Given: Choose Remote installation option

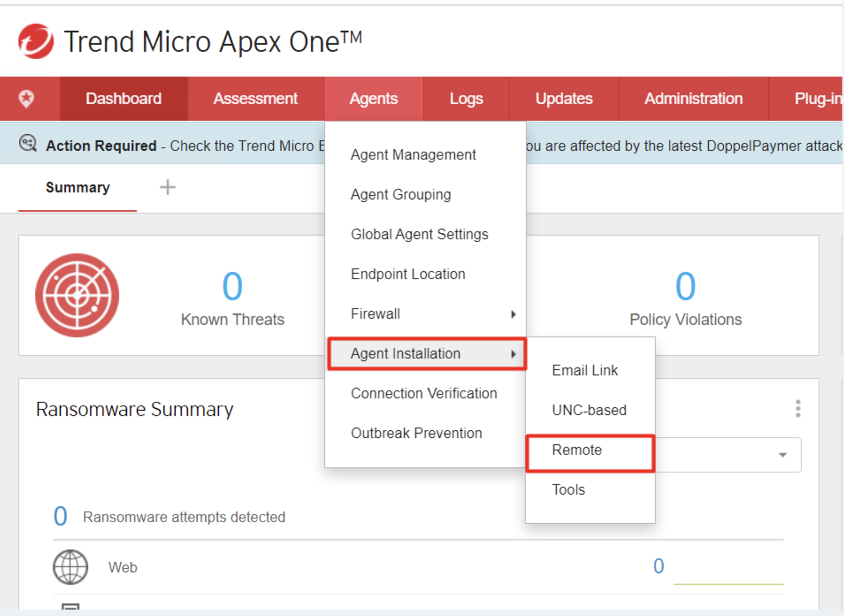Looking at the screenshot, I should pos(590,453).
